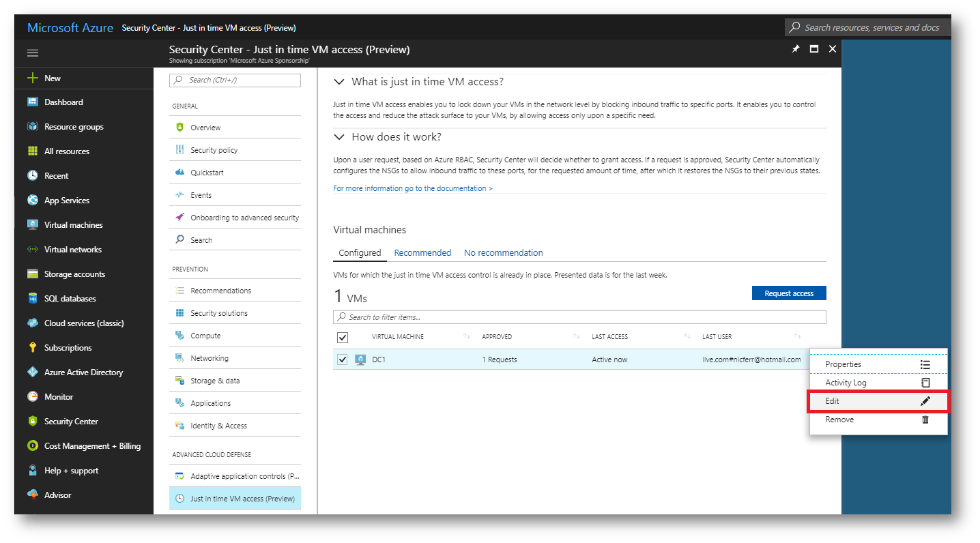
Task: Pin the Security Center blade
Action: [796, 49]
